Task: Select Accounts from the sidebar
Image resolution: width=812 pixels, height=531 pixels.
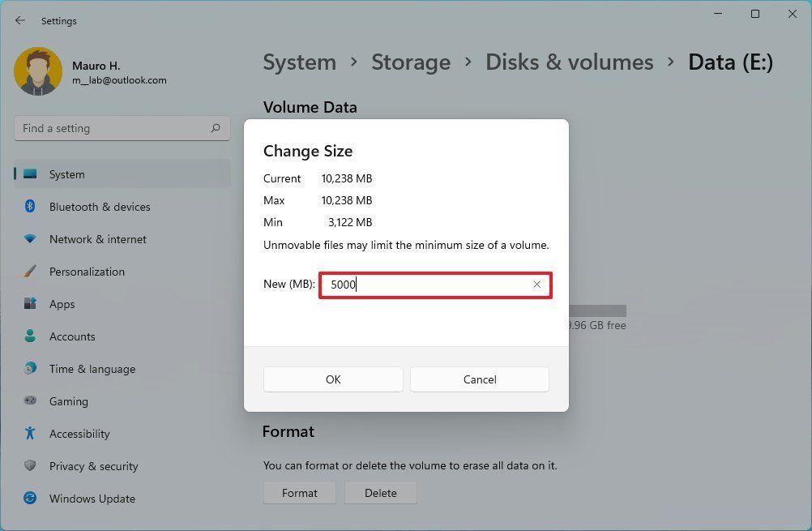Action: (72, 336)
